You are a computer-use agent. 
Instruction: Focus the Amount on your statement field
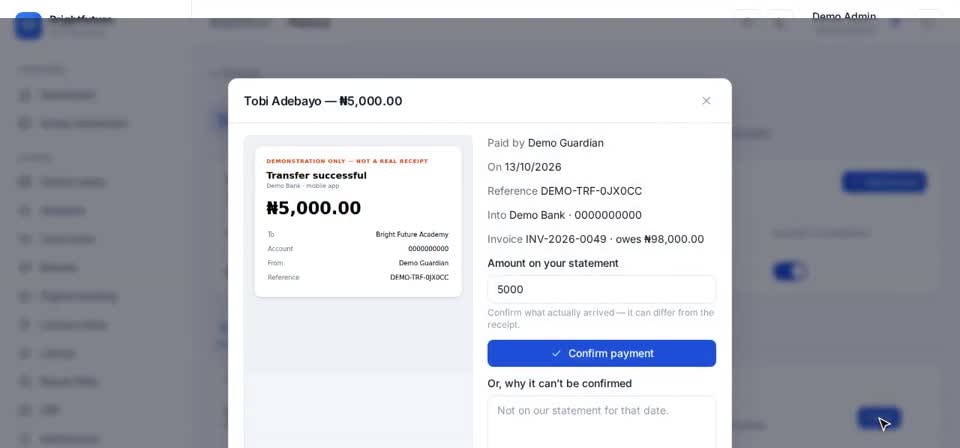tap(601, 289)
